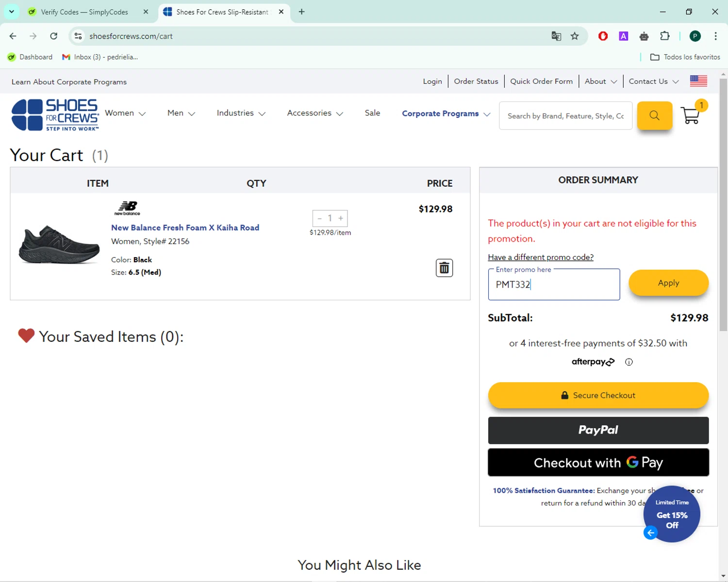Click the Shoes For Crews logo
Screen dimensions: 728x582
(x=55, y=115)
